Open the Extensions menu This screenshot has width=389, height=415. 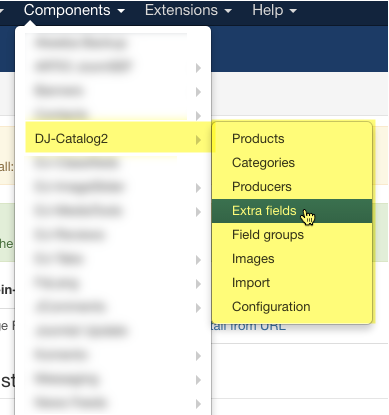click(x=188, y=10)
